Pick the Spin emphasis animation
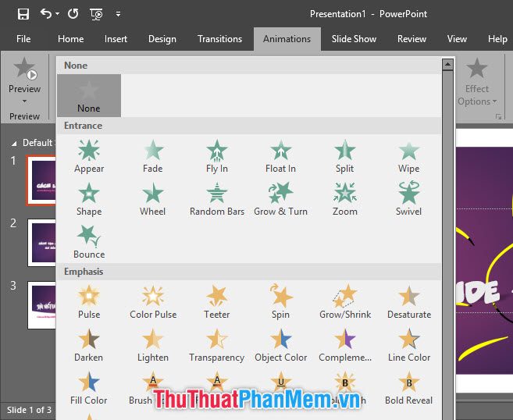 [280, 301]
